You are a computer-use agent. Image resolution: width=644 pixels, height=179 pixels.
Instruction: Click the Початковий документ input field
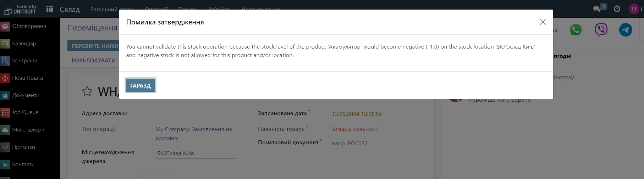click(x=375, y=144)
